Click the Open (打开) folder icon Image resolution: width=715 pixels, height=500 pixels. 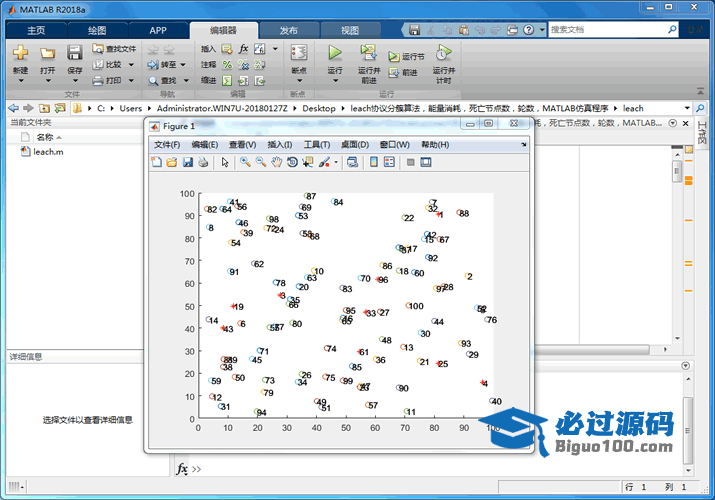(47, 53)
